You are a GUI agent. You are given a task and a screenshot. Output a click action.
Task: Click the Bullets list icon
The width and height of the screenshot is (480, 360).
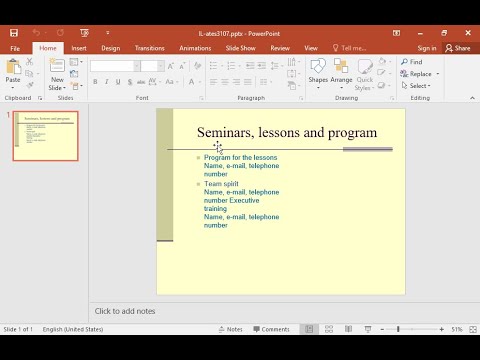213,66
